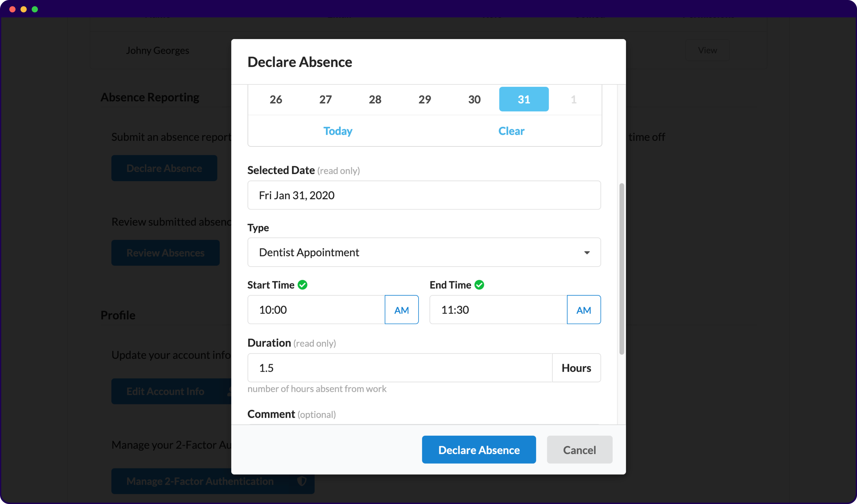Viewport: 857px width, 504px height.
Task: Pick day 30 in the calendar
Action: pos(474,99)
